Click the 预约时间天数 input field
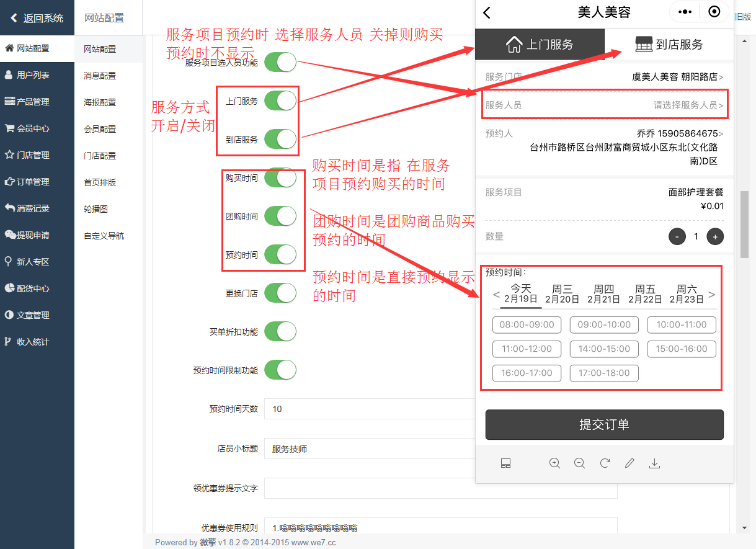The image size is (756, 549). pos(372,409)
